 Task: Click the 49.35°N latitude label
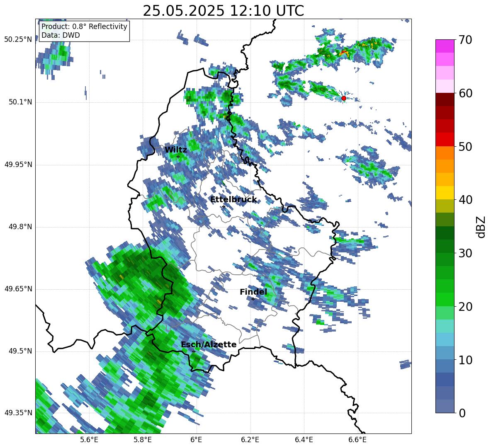pos(18,413)
